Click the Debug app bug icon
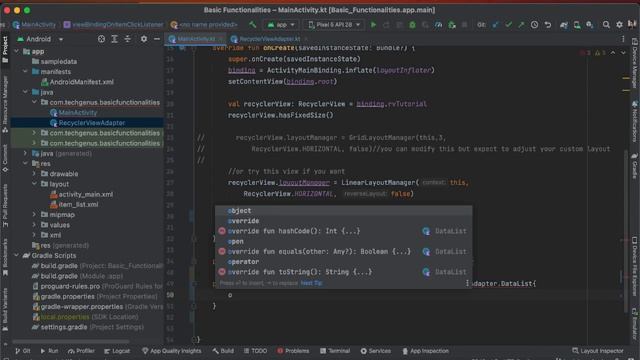Screen dimensions: 640x360 tap(412, 25)
